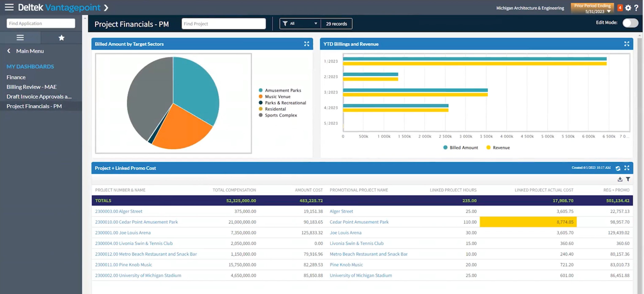Viewport: 644px width, 294px height.
Task: Collapse the Main Menu with the back chevron
Action: point(8,51)
